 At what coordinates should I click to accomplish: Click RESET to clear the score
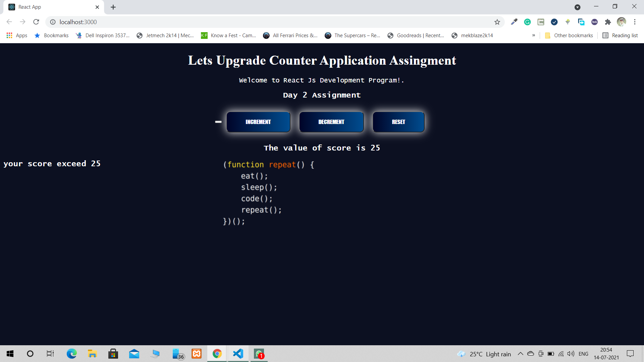pos(398,122)
